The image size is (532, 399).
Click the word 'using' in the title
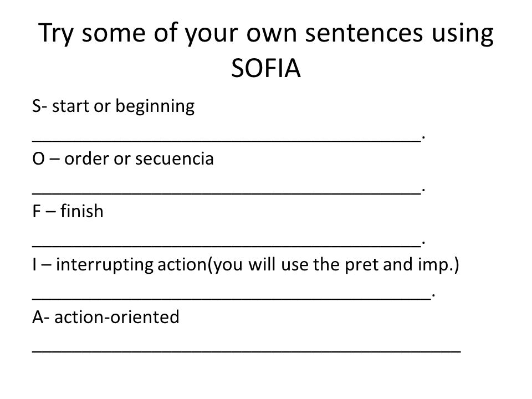pos(463,34)
